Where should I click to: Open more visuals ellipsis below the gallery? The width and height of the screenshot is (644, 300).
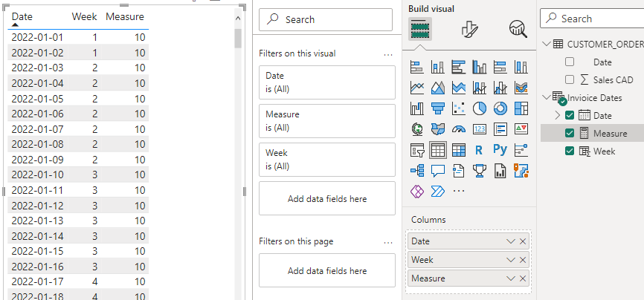pos(458,192)
